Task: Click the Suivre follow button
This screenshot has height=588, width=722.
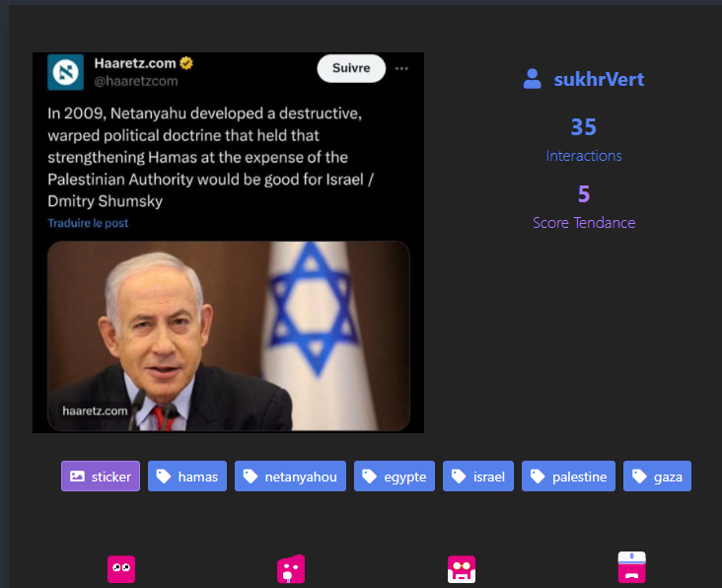Action: (x=351, y=68)
